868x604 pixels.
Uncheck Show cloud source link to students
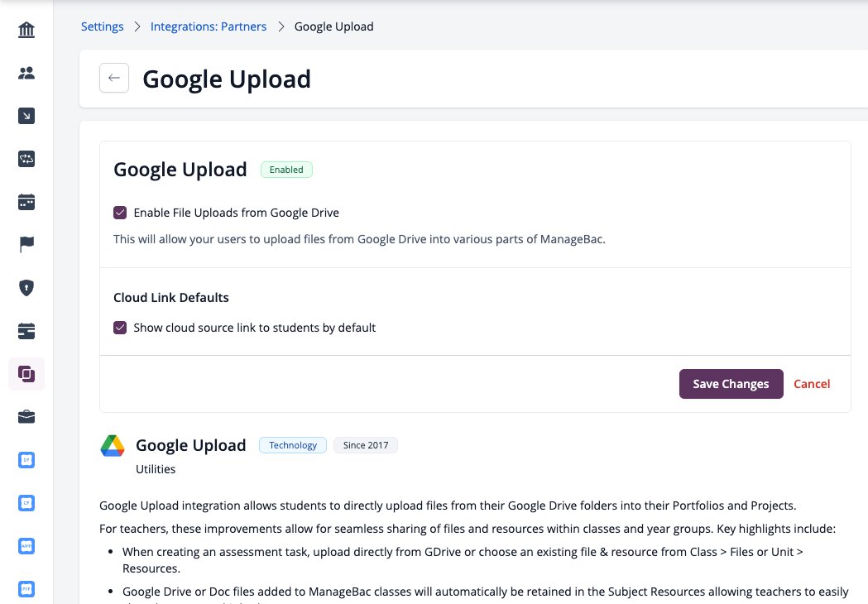120,328
